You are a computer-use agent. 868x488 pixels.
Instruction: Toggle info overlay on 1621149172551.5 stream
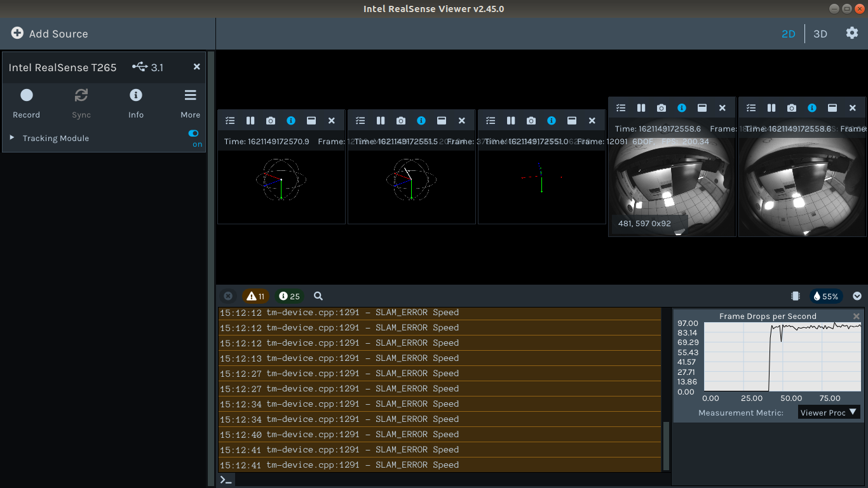click(421, 121)
